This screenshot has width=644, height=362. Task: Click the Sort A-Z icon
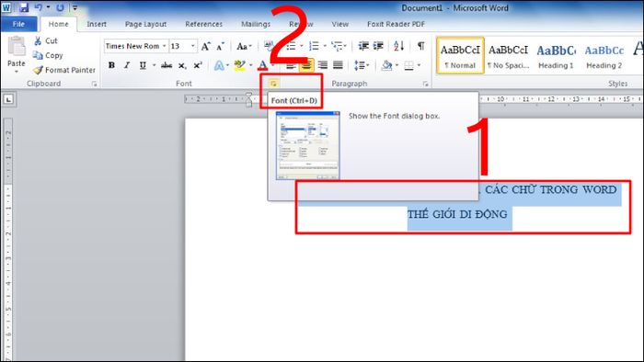point(398,46)
